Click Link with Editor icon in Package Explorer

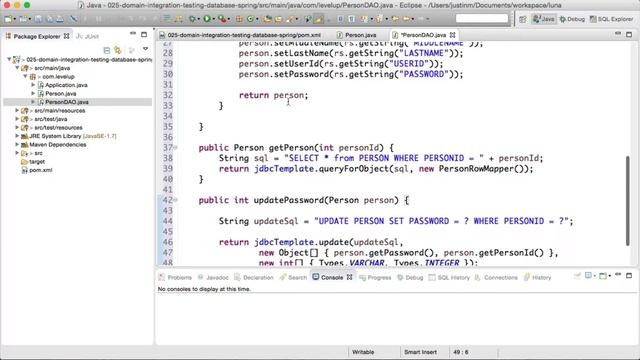(x=118, y=50)
